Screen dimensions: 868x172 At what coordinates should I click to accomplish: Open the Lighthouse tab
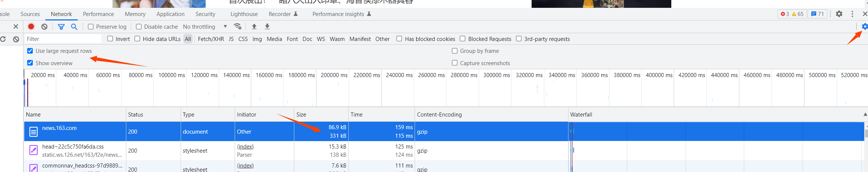[244, 14]
